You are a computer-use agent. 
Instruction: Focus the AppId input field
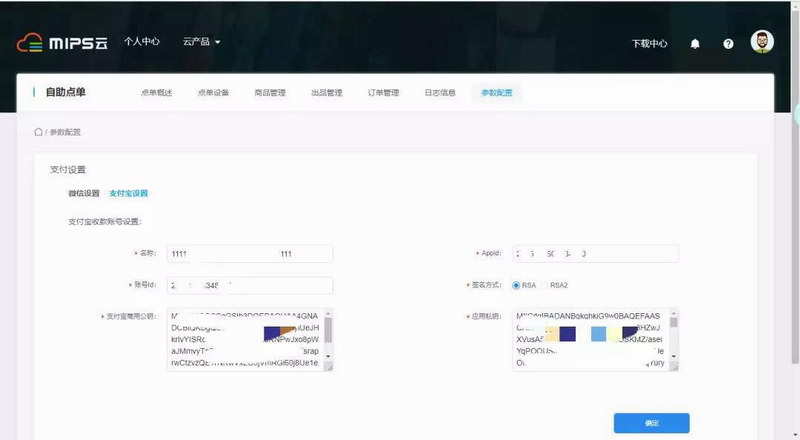coord(595,254)
